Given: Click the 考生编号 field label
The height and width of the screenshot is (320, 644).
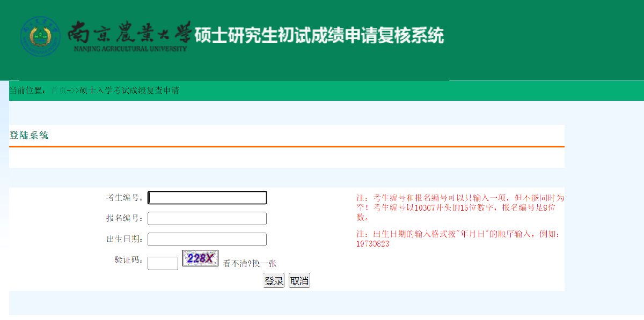Looking at the screenshot, I should (125, 198).
